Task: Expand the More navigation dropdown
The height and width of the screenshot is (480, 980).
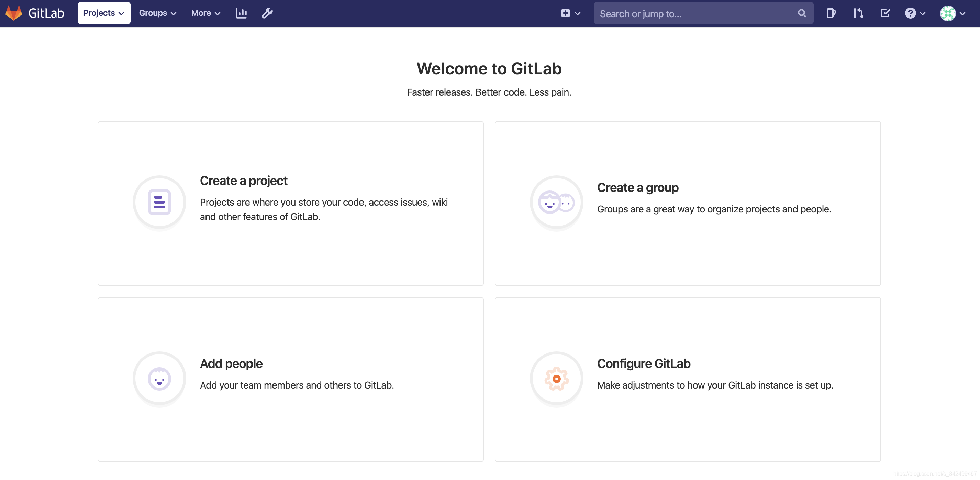Action: (x=205, y=13)
